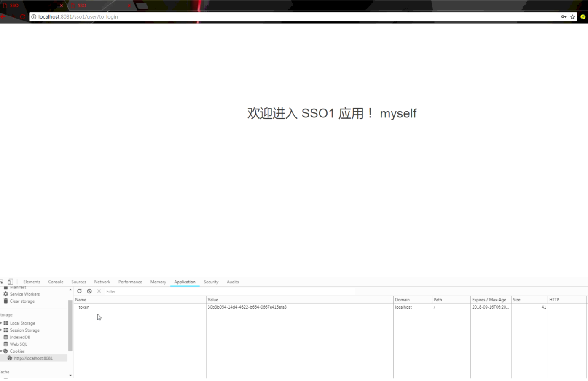Sort cookies by the Value column

tap(300, 300)
